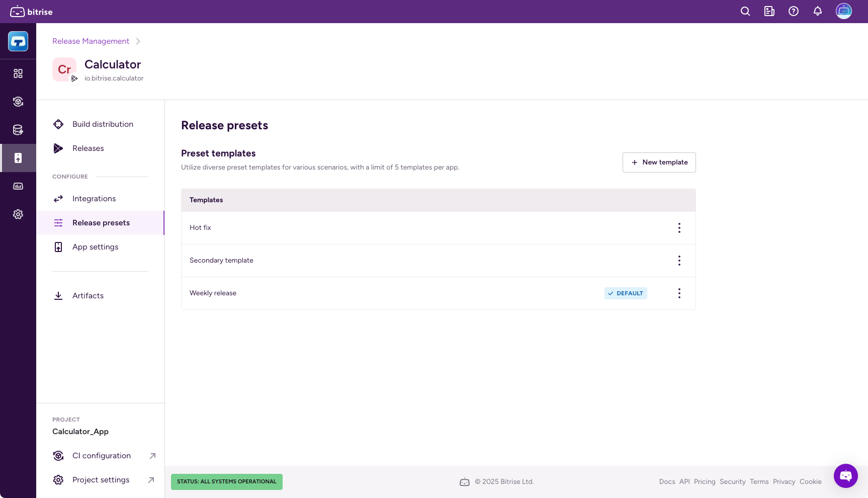Open the build cache database icon in left rail
Viewport: 868px width, 498px height.
pyautogui.click(x=18, y=130)
